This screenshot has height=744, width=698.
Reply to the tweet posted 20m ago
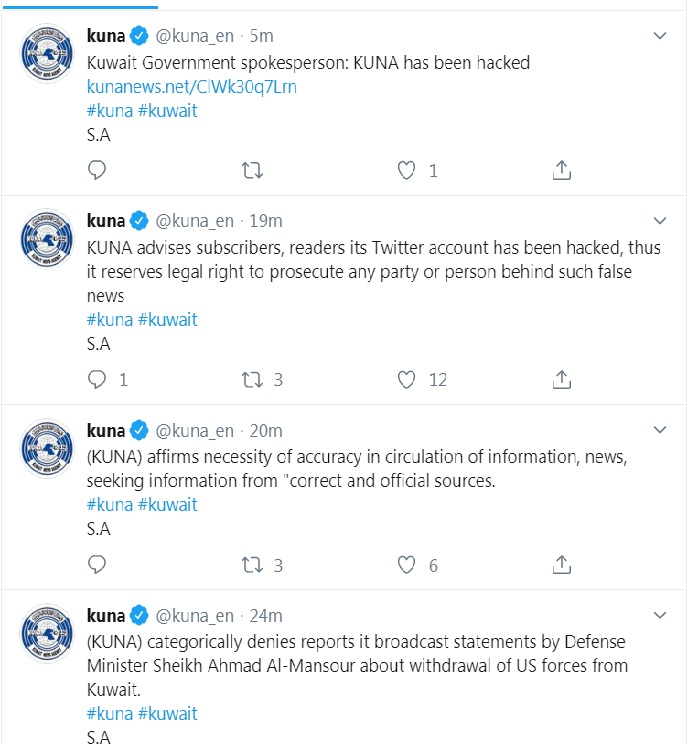[97, 565]
